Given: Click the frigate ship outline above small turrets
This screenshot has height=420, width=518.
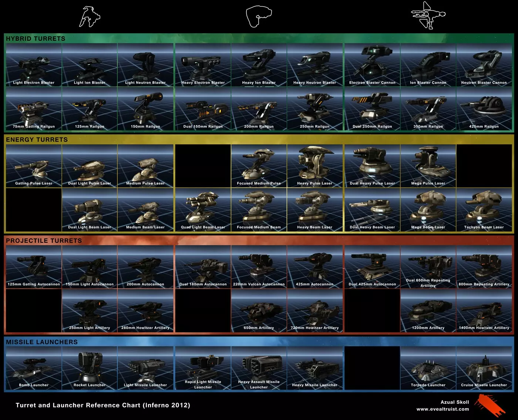Looking at the screenshot, I should tap(90, 17).
